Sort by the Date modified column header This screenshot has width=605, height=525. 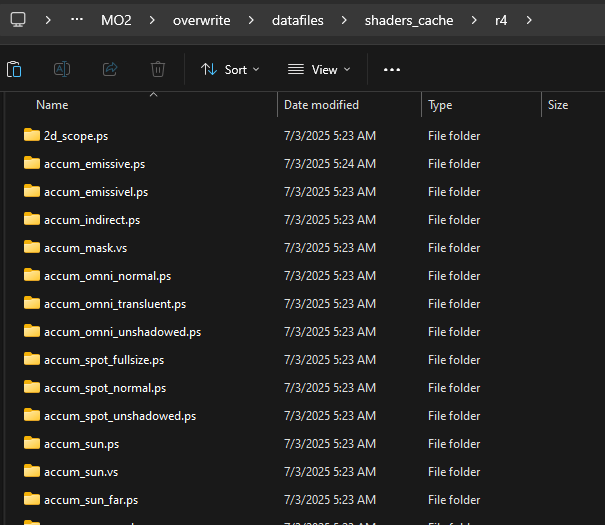321,105
